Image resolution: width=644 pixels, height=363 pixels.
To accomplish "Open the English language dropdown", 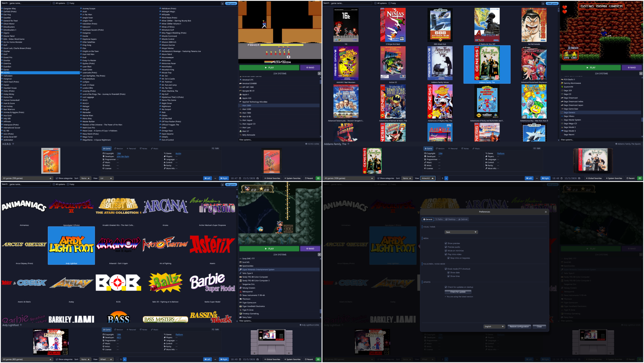I will (x=494, y=327).
